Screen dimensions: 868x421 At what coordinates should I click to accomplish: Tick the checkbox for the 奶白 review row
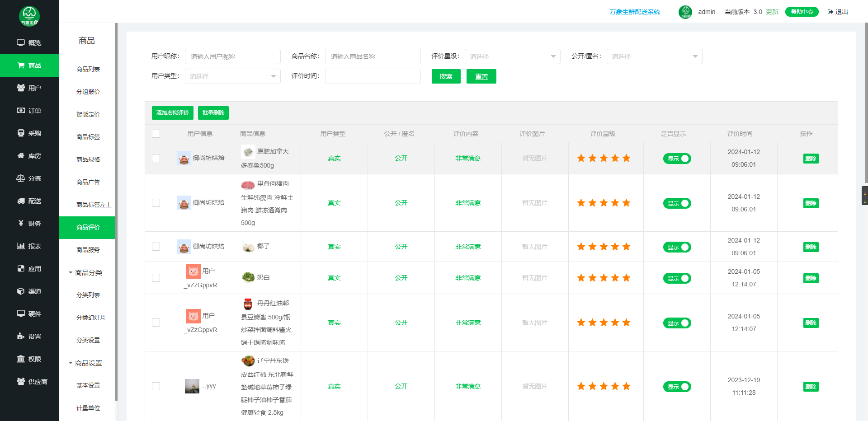156,278
